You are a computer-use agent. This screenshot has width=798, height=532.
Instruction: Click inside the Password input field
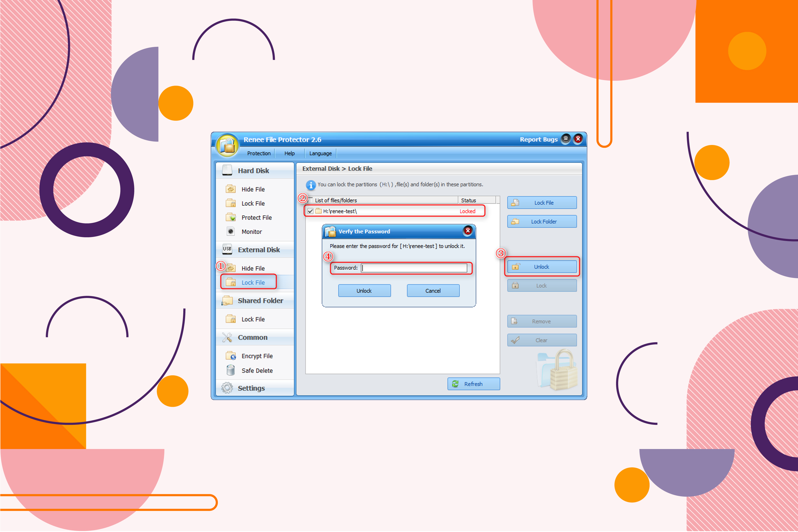pos(414,268)
